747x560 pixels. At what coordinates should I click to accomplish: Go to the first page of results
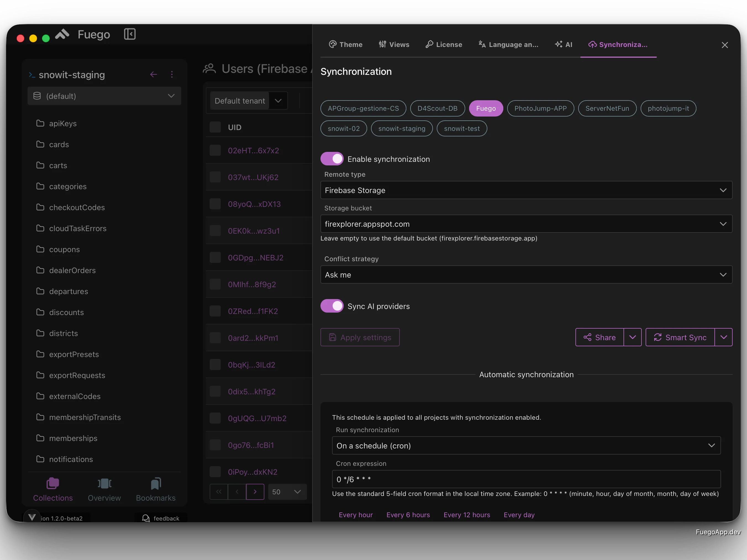219,492
